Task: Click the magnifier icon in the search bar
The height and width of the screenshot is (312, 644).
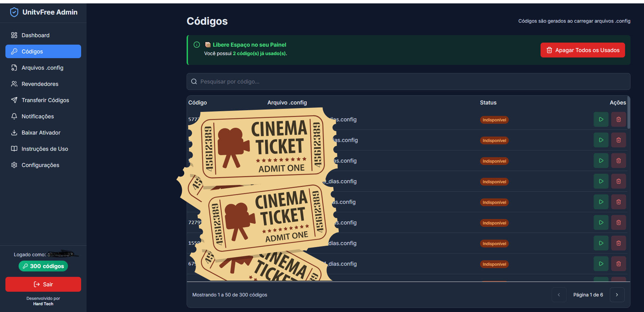Action: tap(194, 81)
